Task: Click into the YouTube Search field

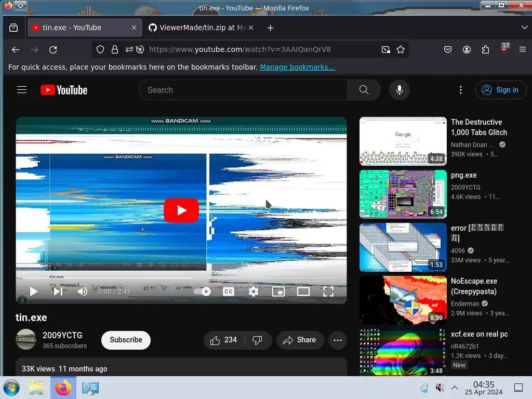Action: point(243,90)
